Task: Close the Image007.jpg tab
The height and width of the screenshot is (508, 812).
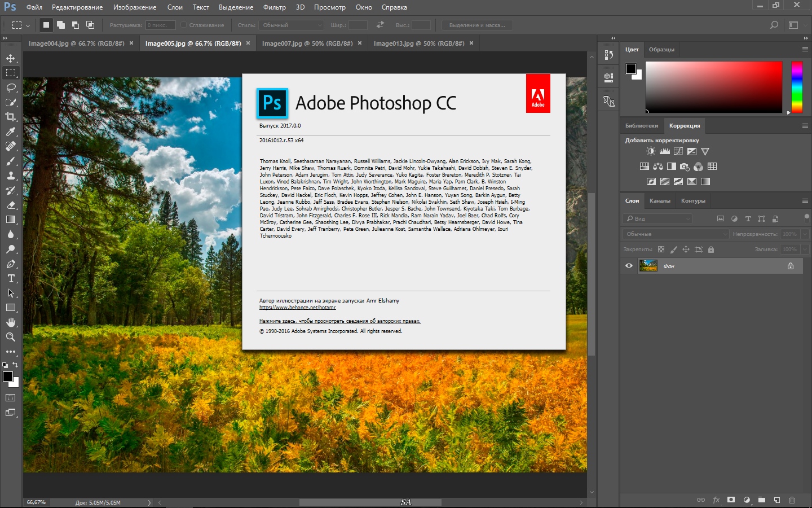Action: pos(360,43)
